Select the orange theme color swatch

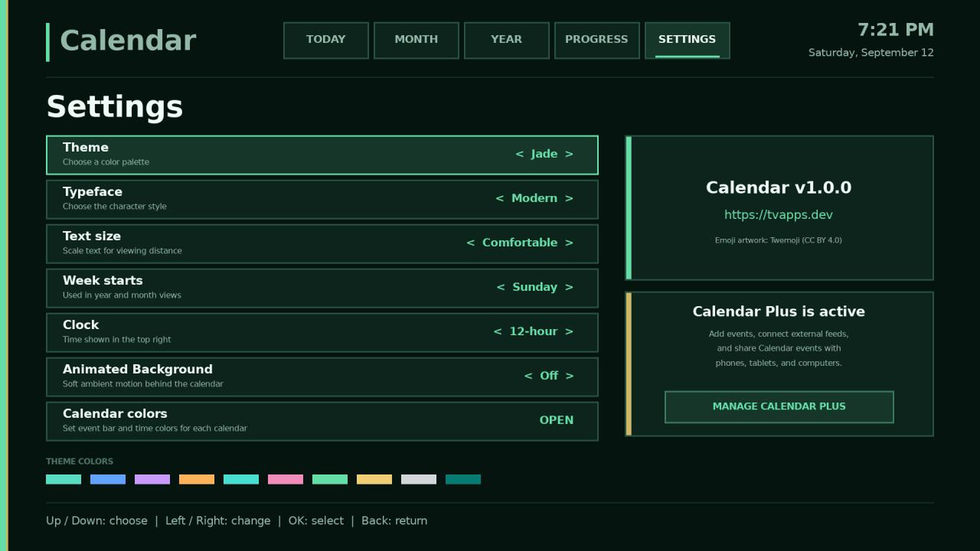197,479
